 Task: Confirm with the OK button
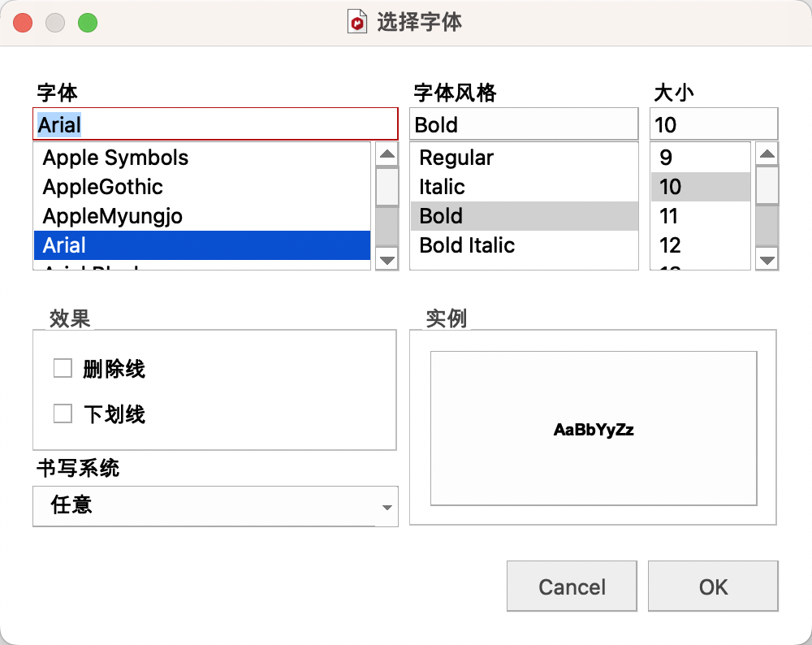(x=713, y=587)
